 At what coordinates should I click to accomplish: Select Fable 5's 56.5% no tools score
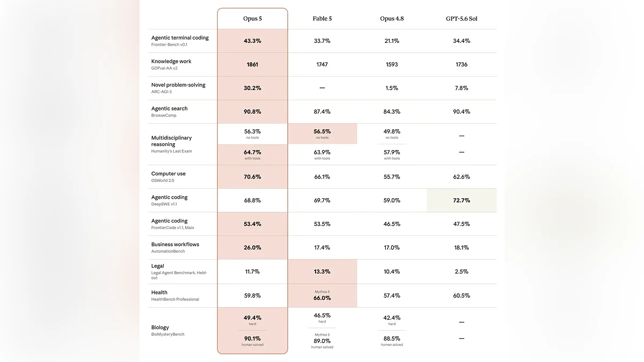click(x=322, y=134)
